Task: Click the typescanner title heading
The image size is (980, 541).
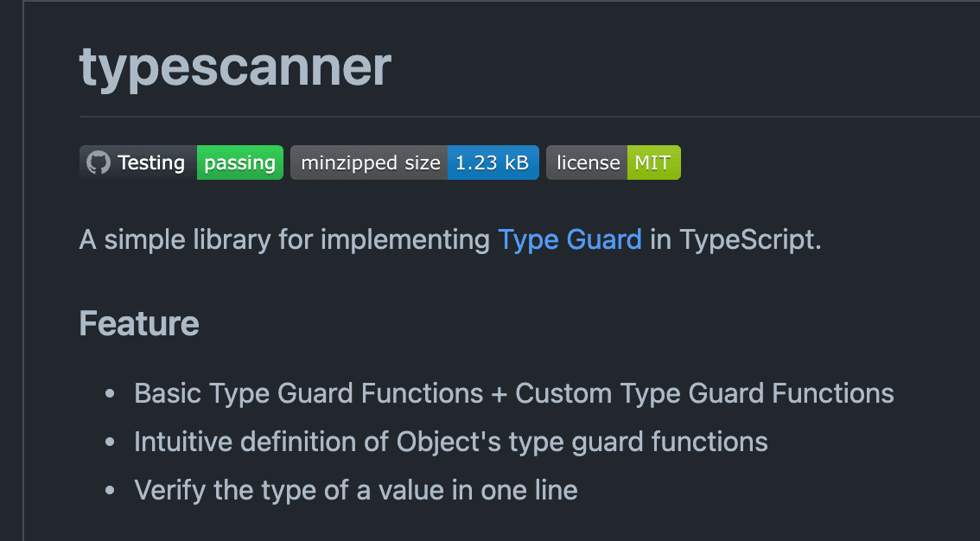Action: tap(235, 67)
